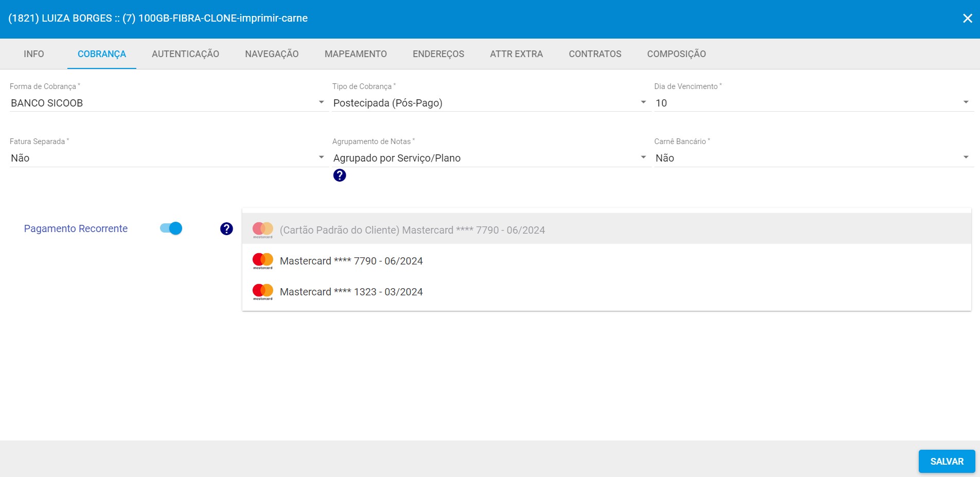Open the Carnê Bancário dropdown
The image size is (980, 477).
point(813,158)
